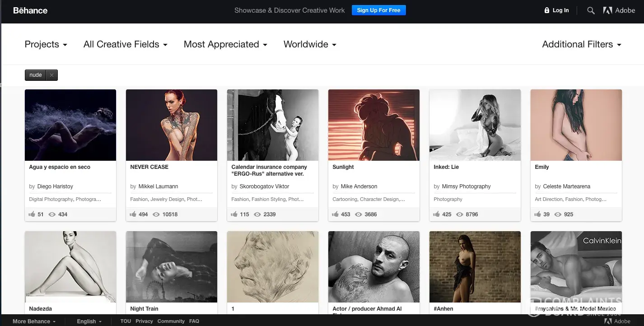Screen dimensions: 644x326
Task: Click thumbs-up icon on Inked: Lie card
Action: click(x=437, y=214)
